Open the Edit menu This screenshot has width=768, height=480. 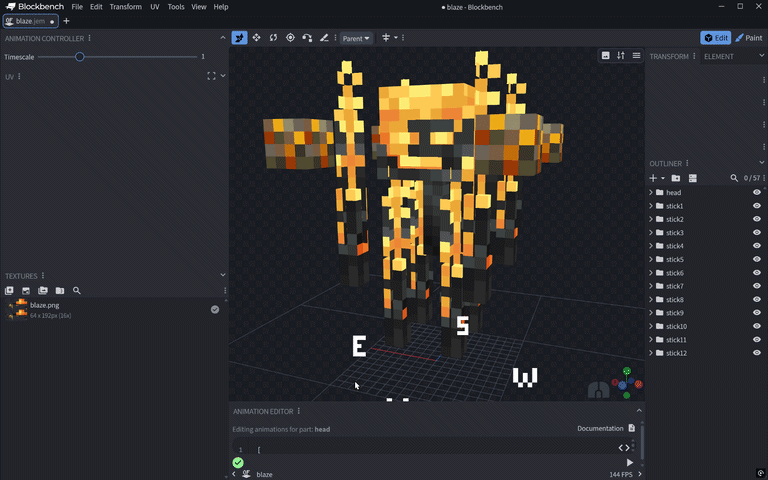pos(96,7)
